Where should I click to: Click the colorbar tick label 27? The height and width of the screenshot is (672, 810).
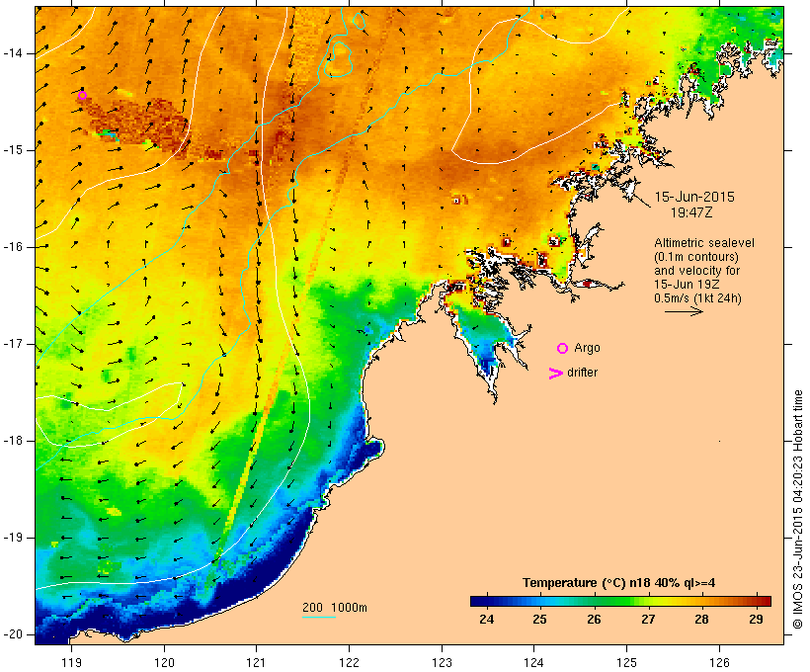648,620
